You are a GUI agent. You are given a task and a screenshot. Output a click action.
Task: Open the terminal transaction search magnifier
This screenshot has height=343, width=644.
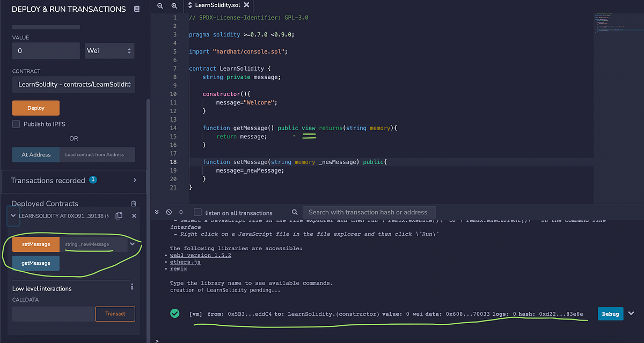294,212
